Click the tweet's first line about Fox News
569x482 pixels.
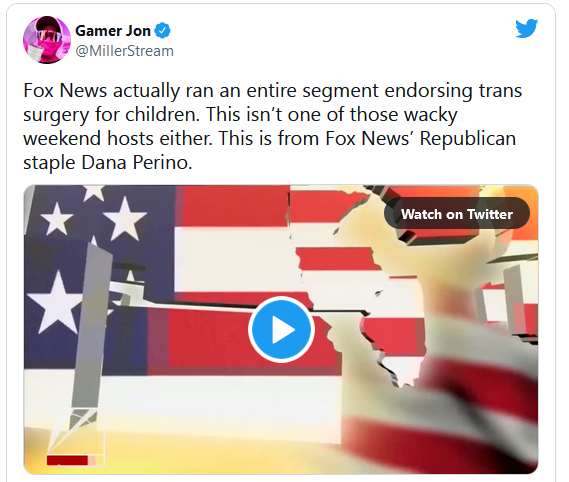tap(273, 90)
